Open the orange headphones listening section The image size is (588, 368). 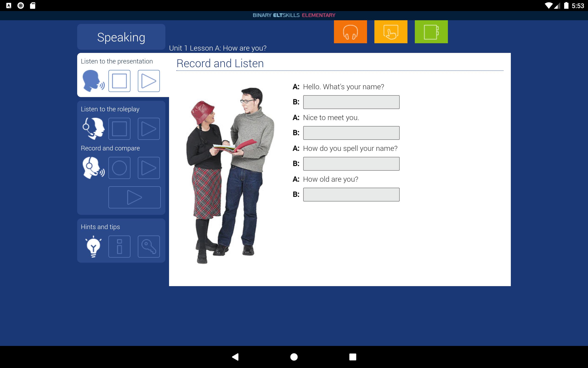[x=350, y=32]
